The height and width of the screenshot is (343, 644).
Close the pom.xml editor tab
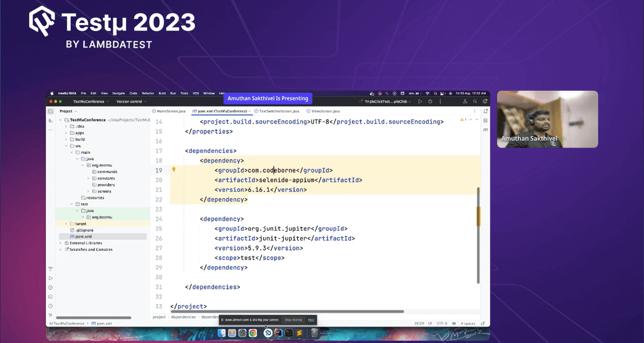click(250, 111)
